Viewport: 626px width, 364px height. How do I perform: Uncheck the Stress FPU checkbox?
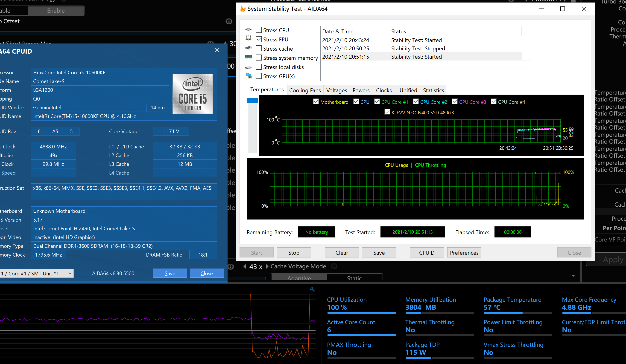coord(259,39)
